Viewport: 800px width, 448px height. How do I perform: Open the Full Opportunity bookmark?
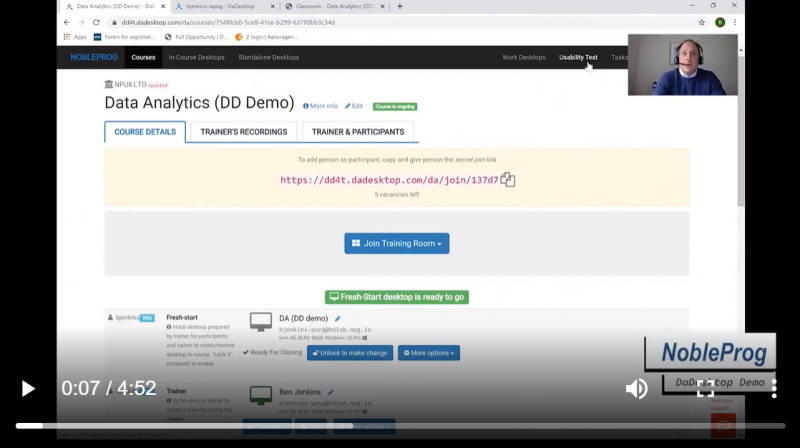click(x=196, y=37)
